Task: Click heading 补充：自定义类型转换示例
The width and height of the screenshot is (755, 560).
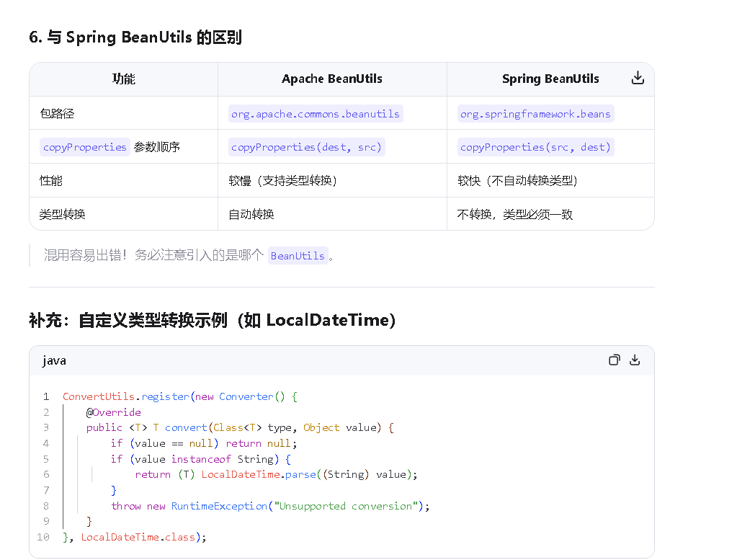Action: [x=213, y=320]
